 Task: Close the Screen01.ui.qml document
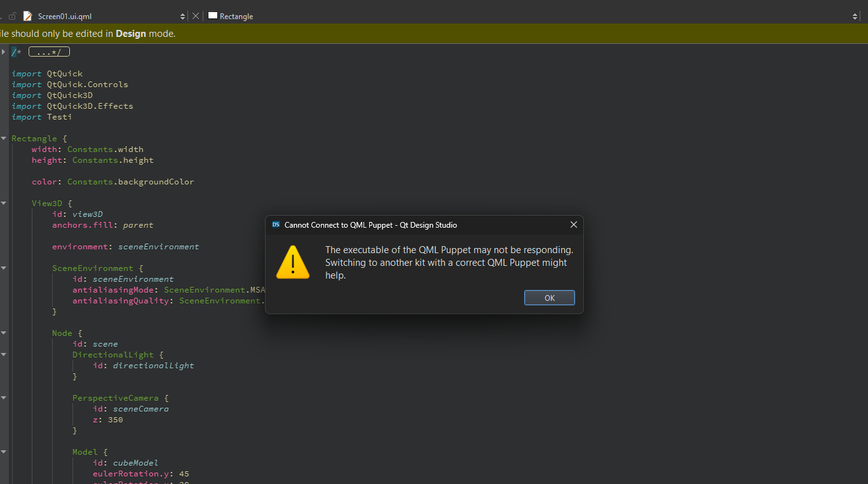pos(196,16)
